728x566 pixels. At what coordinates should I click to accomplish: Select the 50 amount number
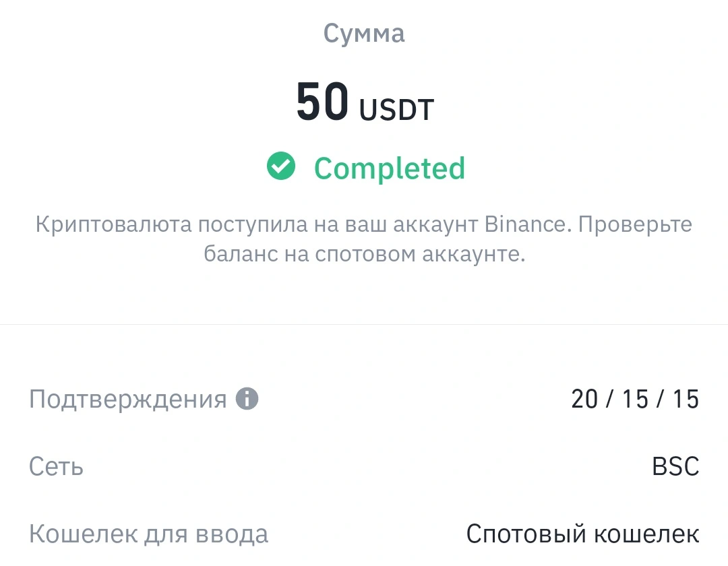(322, 102)
